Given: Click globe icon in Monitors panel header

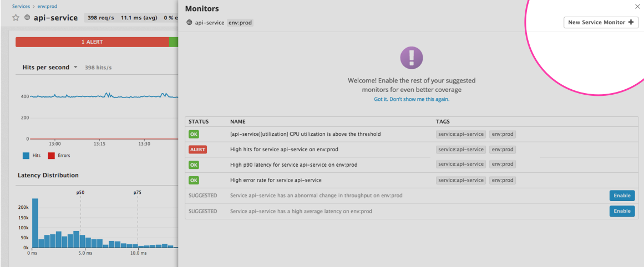Looking at the screenshot, I should tap(189, 23).
